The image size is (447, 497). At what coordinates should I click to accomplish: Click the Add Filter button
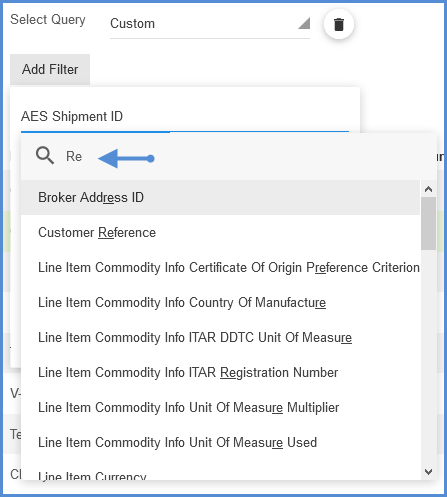[50, 69]
